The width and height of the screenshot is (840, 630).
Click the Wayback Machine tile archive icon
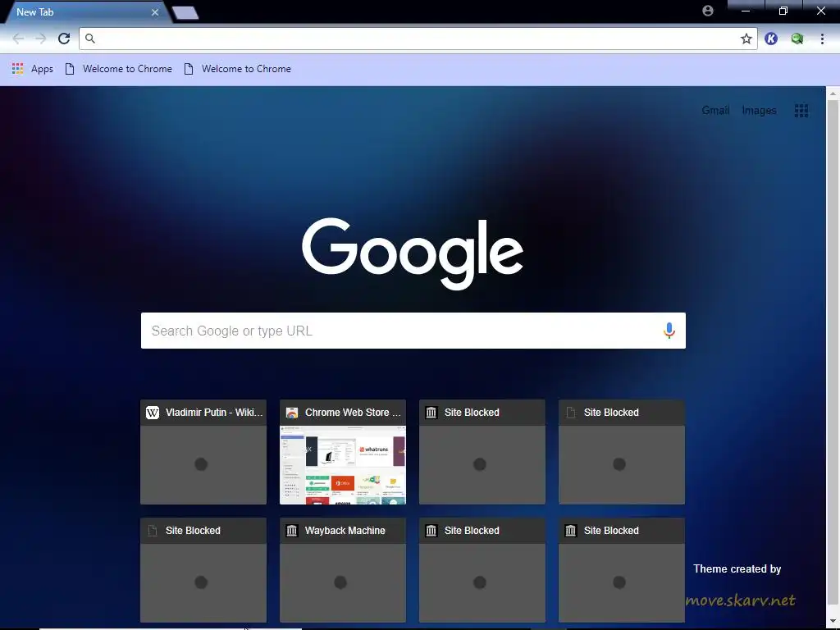point(292,531)
